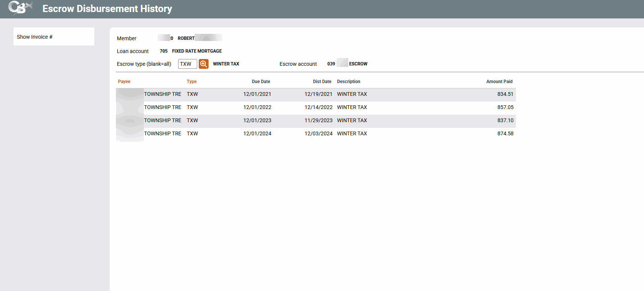Image resolution: width=644 pixels, height=291 pixels.
Task: Click the Description column header
Action: (348, 82)
